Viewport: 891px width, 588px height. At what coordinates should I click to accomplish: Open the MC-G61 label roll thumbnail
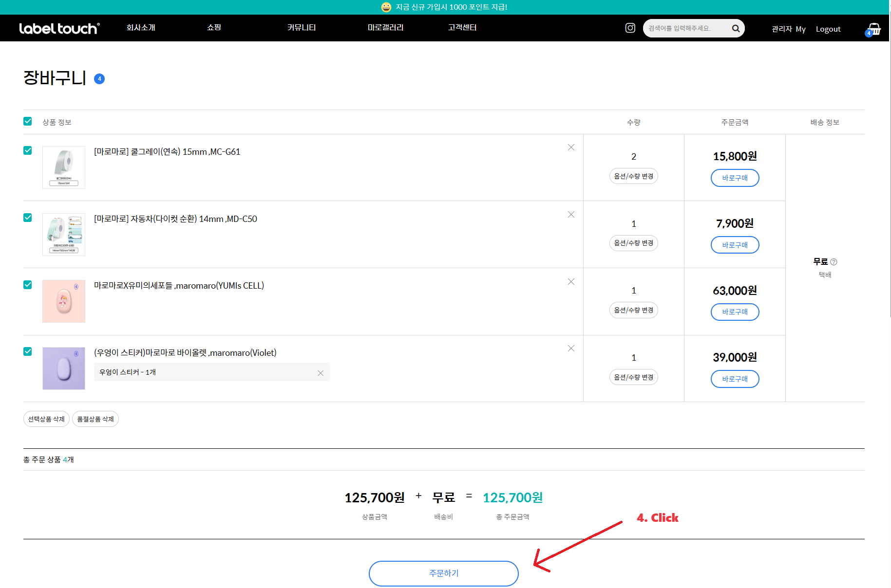coord(64,167)
